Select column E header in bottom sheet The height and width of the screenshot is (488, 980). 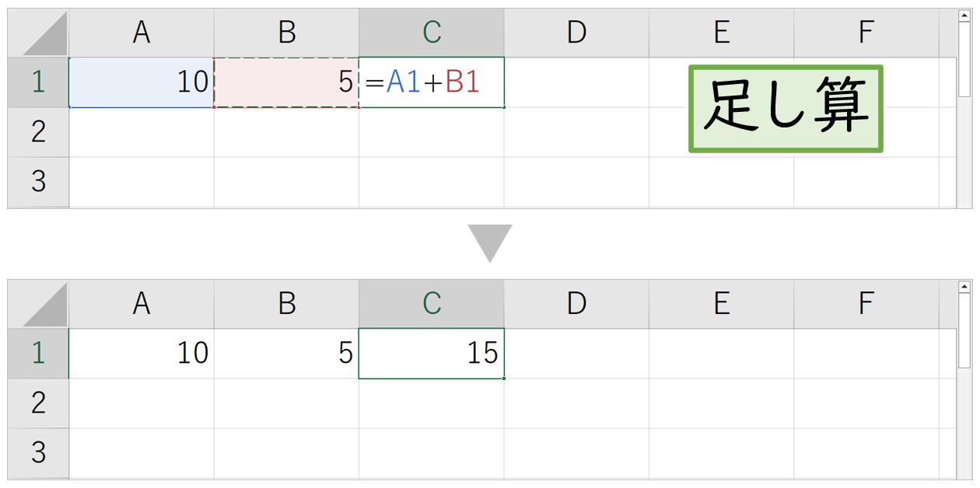pyautogui.click(x=721, y=304)
